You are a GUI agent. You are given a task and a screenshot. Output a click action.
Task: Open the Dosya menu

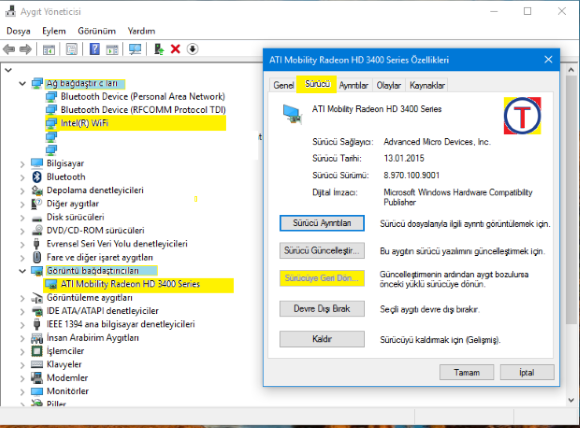click(18, 31)
